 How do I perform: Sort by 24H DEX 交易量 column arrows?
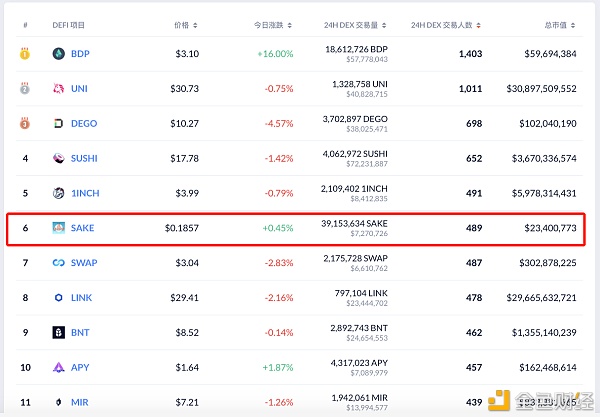click(x=384, y=25)
